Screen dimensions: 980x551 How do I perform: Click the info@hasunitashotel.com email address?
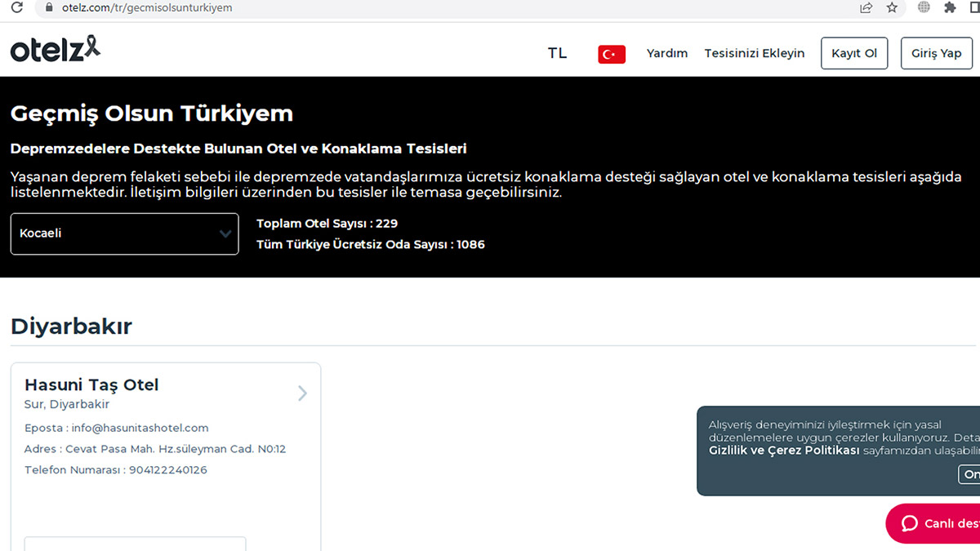(x=140, y=428)
